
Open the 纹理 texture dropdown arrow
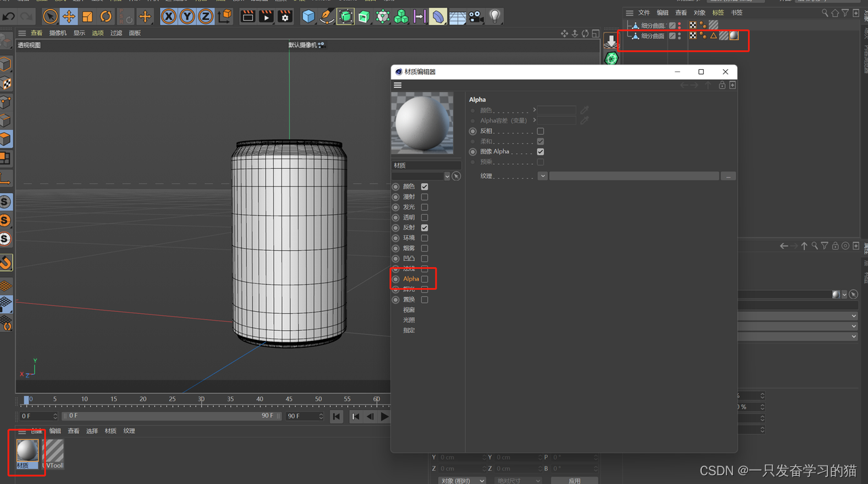click(x=542, y=176)
